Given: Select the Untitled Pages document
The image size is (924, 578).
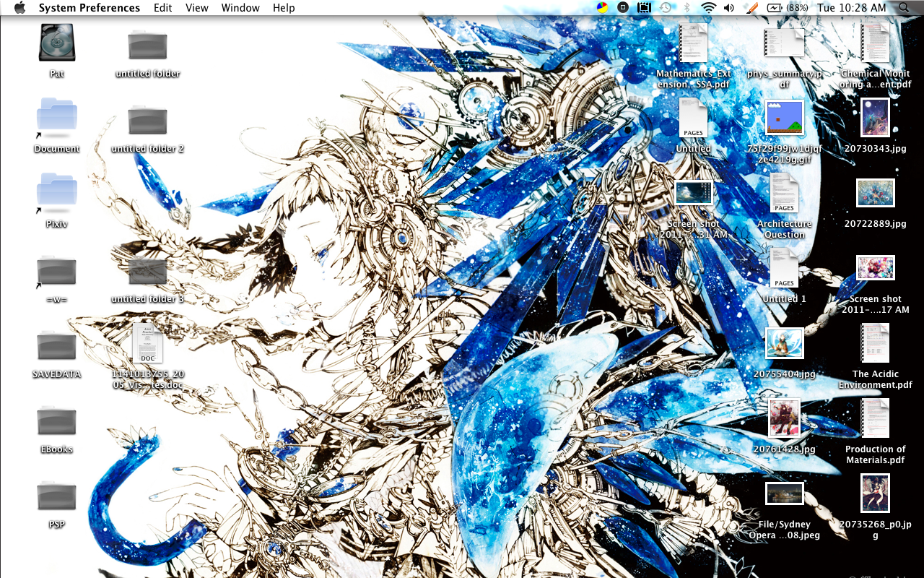Looking at the screenshot, I should point(693,118).
